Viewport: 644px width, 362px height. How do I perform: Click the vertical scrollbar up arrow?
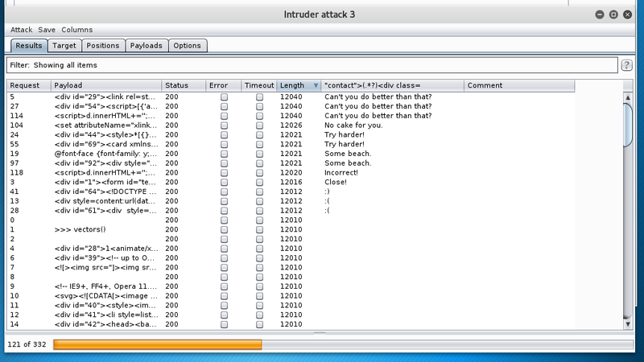628,97
